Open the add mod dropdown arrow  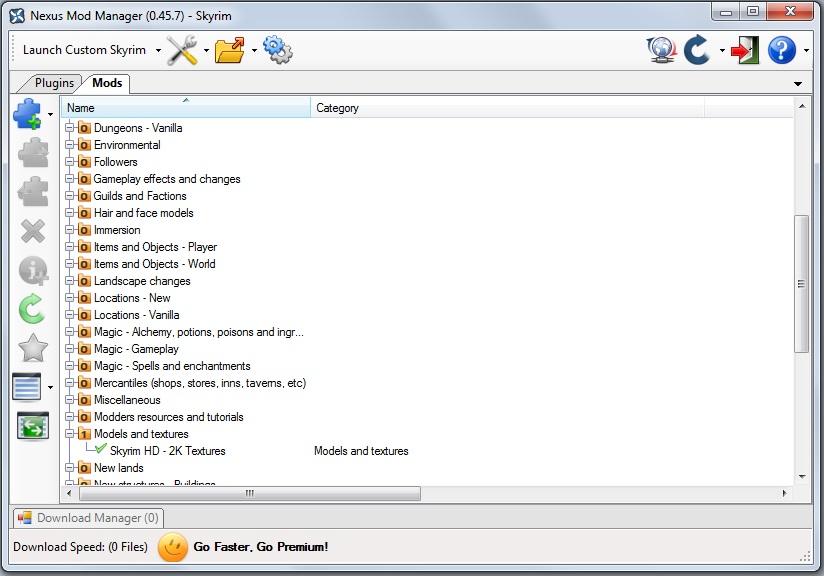[50, 114]
